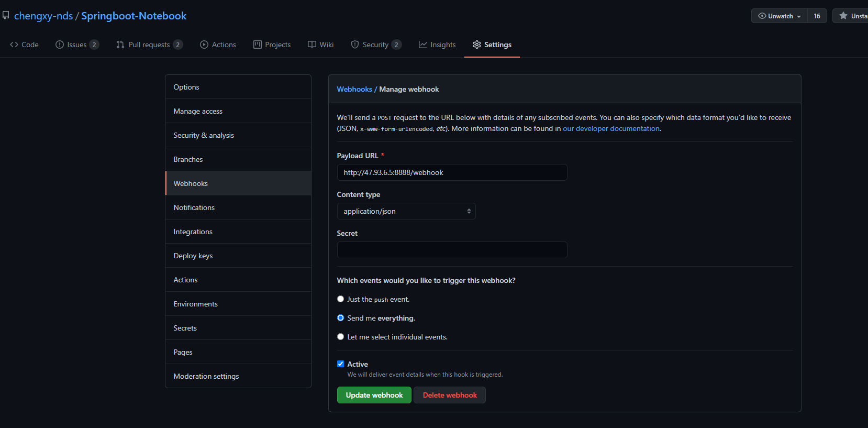Image resolution: width=868 pixels, height=428 pixels.
Task: Click the star icon on Unstar button
Action: point(843,16)
